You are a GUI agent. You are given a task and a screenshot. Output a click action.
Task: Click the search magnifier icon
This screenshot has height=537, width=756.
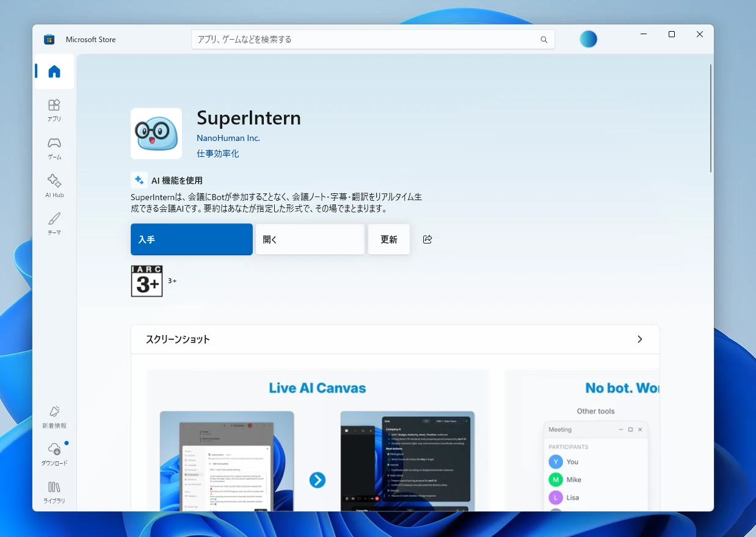click(x=543, y=40)
